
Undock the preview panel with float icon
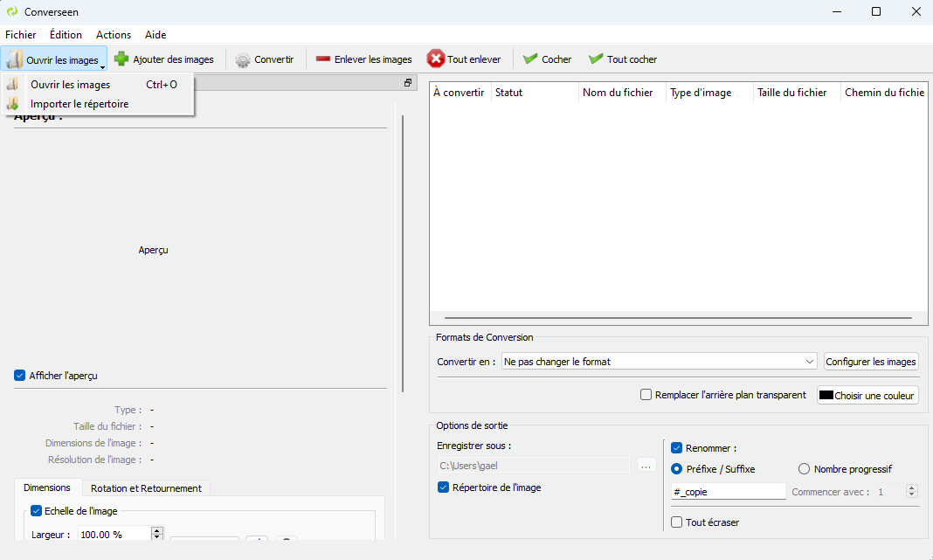point(407,83)
